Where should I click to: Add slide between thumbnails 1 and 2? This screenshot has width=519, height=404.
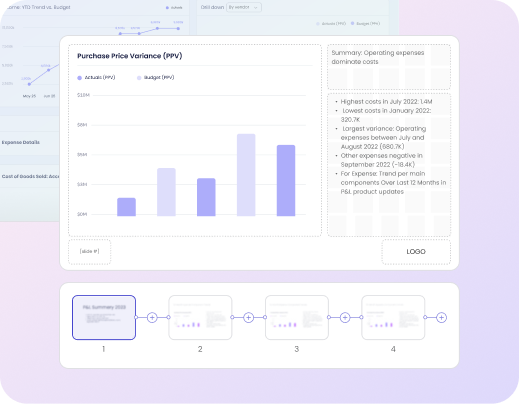(152, 317)
